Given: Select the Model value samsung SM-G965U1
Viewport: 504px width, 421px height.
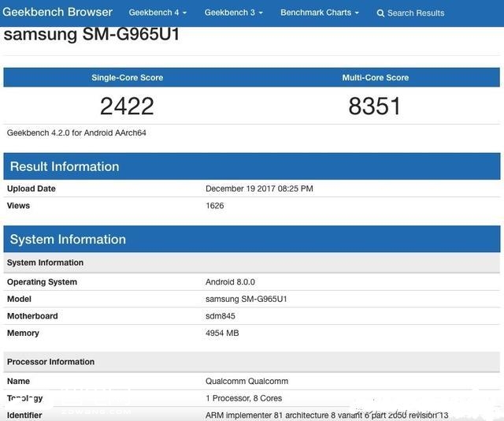Looking at the screenshot, I should click(246, 299).
